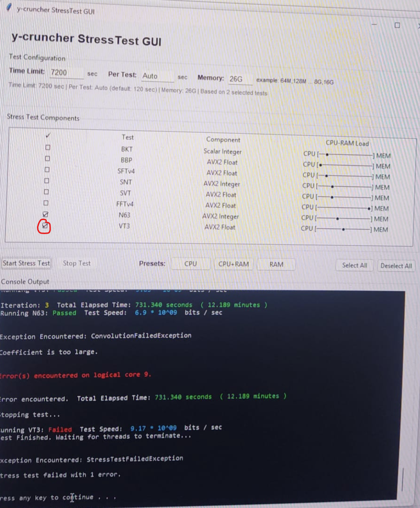
Task: Enable the SNT test checkbox
Action: pyautogui.click(x=47, y=180)
